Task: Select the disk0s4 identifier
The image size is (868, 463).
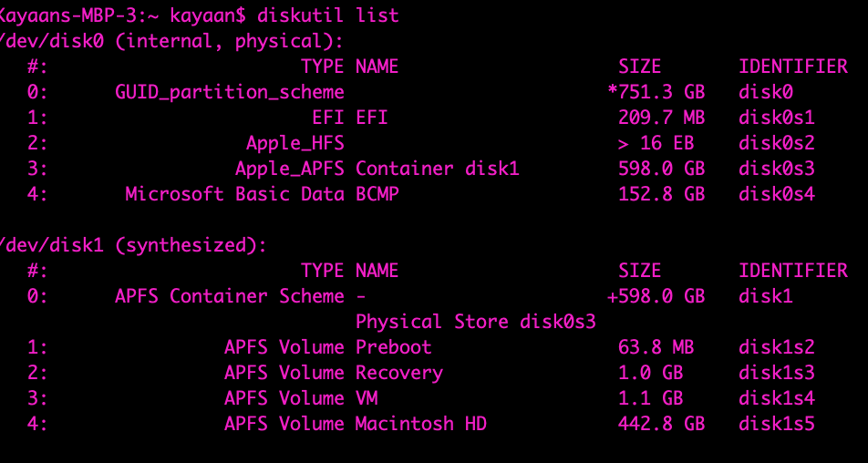Action: [x=776, y=194]
